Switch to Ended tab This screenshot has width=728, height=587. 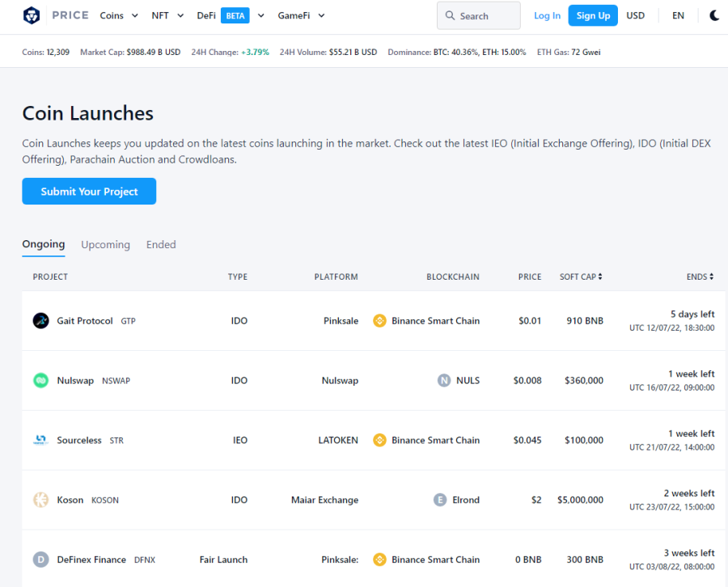[x=161, y=244]
